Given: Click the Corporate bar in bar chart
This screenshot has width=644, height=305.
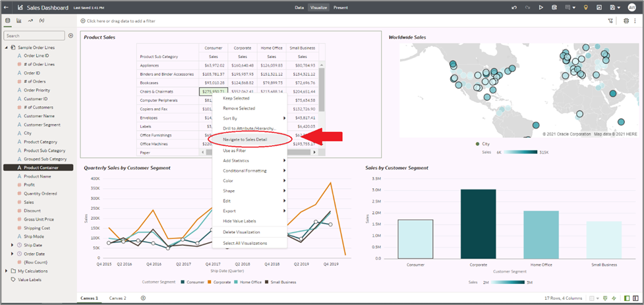Looking at the screenshot, I should coord(478,224).
